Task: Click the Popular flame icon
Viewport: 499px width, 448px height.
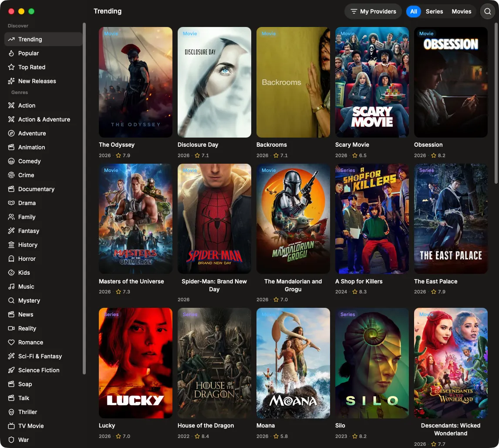Action: (x=11, y=53)
